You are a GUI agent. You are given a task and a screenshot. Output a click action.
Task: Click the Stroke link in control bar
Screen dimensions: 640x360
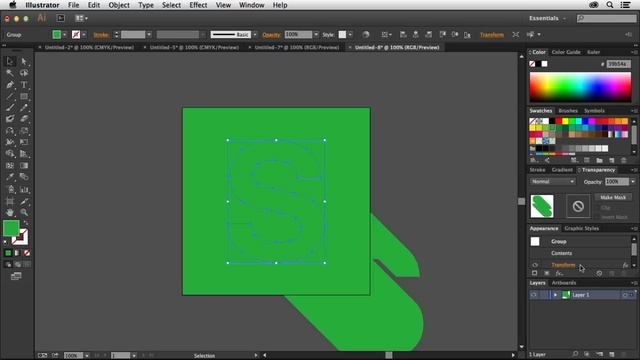[x=101, y=35]
